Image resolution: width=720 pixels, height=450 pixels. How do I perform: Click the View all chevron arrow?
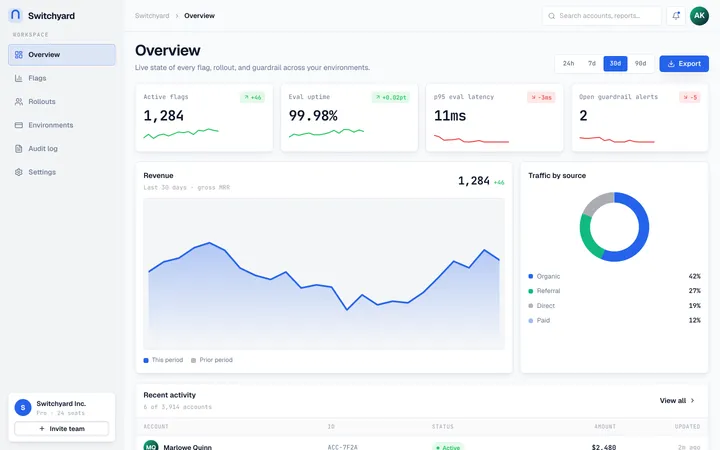click(x=692, y=400)
